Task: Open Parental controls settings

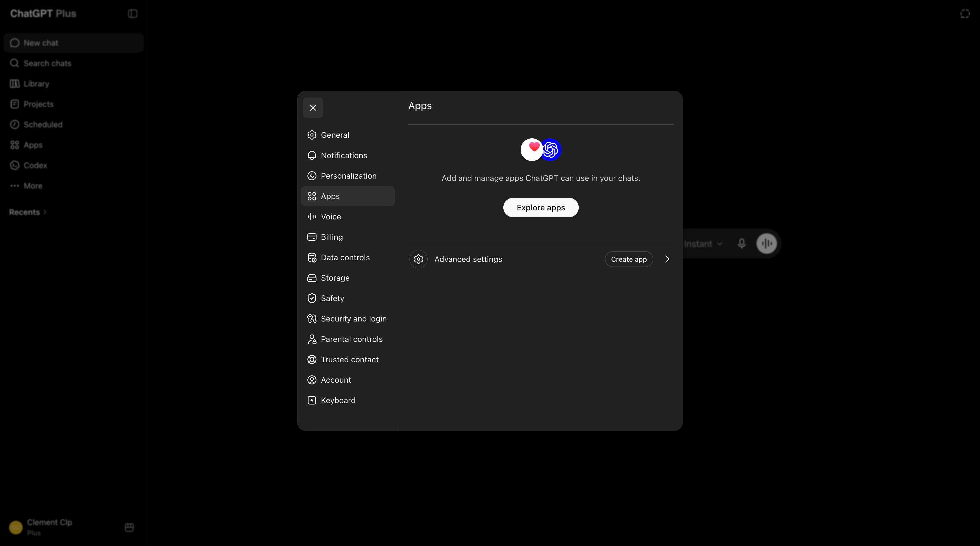Action: (348, 339)
